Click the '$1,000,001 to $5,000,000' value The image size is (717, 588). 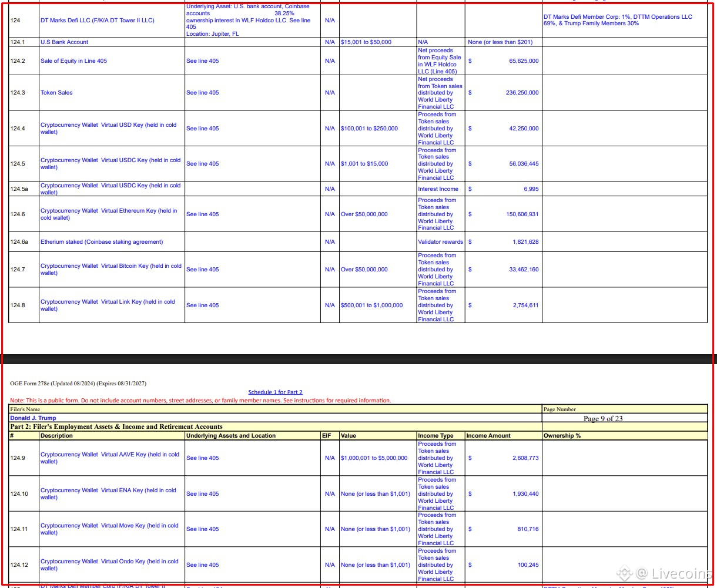374,458
